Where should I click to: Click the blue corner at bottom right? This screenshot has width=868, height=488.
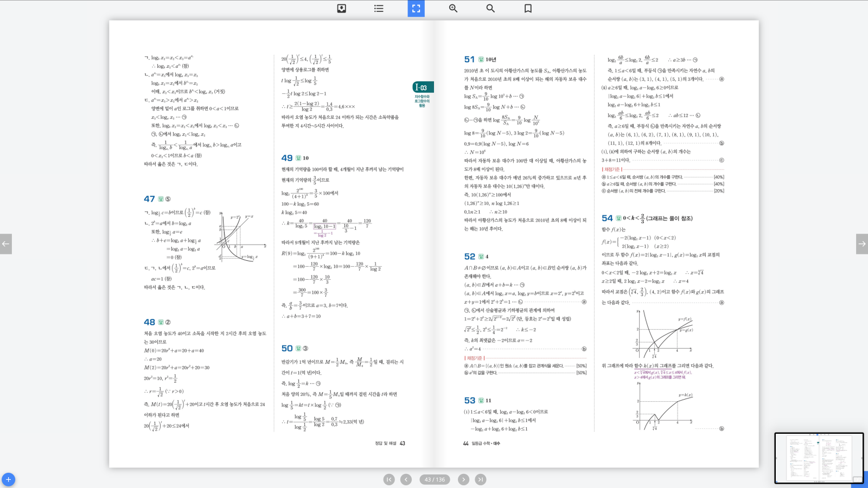click(860, 481)
